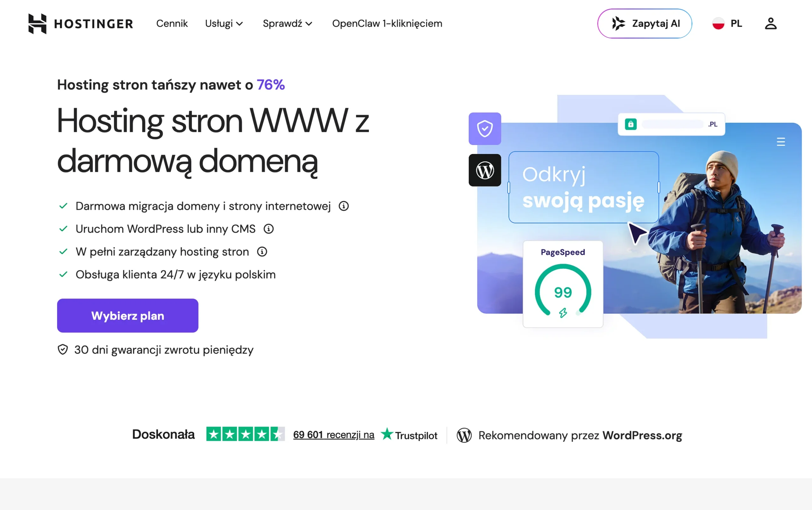Viewport: 812px width, 510px height.
Task: Click the Doskonała rating label
Action: click(x=163, y=435)
